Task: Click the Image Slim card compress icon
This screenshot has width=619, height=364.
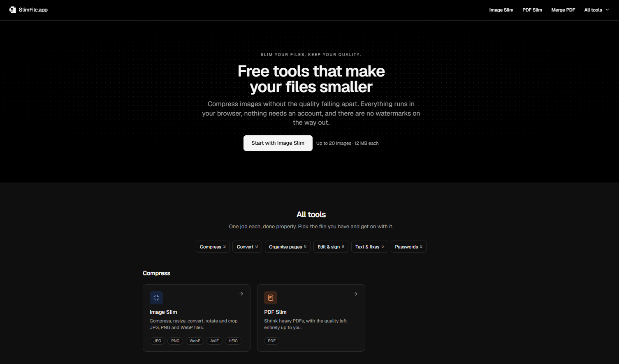Action: point(156,298)
